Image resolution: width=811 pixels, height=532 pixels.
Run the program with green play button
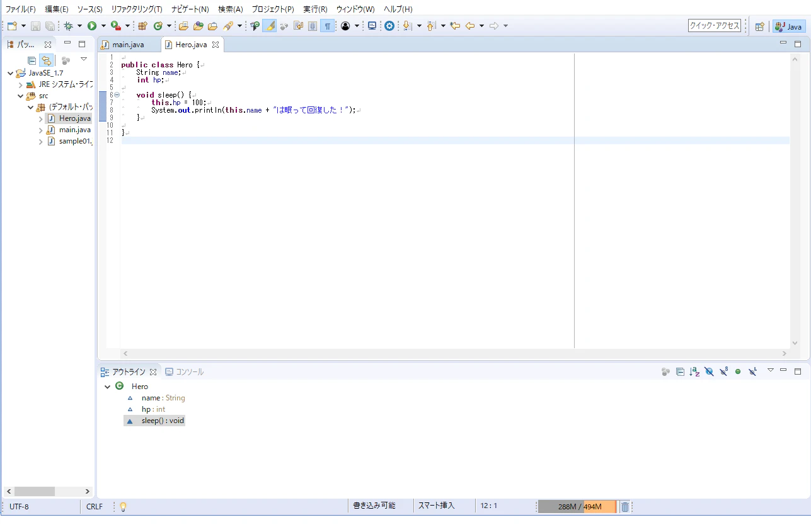[92, 26]
